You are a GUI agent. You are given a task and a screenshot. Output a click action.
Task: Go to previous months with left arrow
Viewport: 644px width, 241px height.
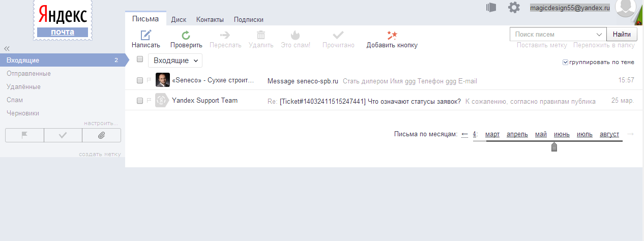pyautogui.click(x=465, y=134)
